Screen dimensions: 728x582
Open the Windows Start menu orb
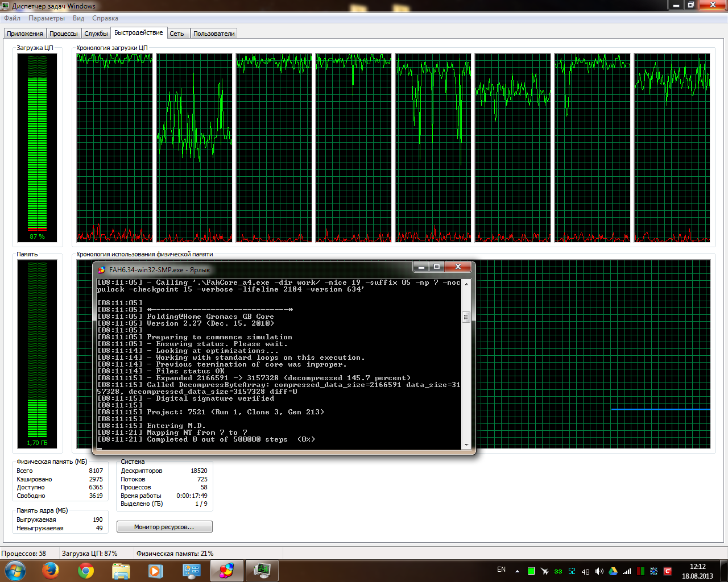coord(15,571)
